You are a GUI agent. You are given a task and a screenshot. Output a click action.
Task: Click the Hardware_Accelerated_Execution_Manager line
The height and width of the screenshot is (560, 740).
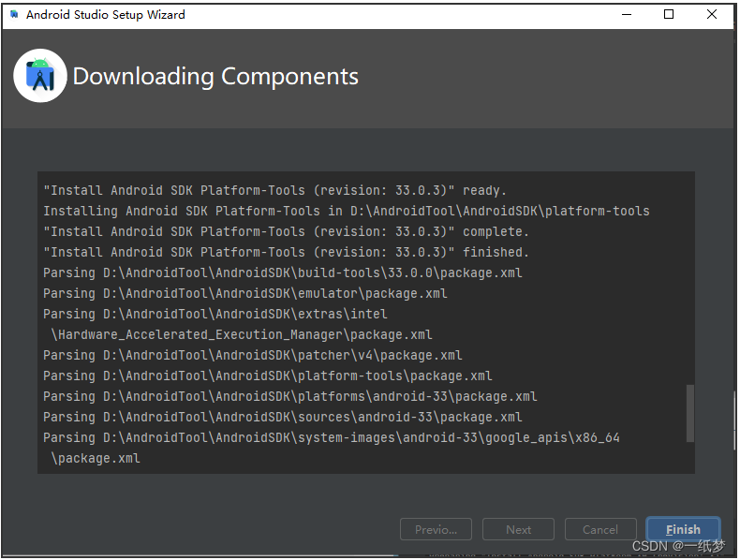tap(242, 334)
